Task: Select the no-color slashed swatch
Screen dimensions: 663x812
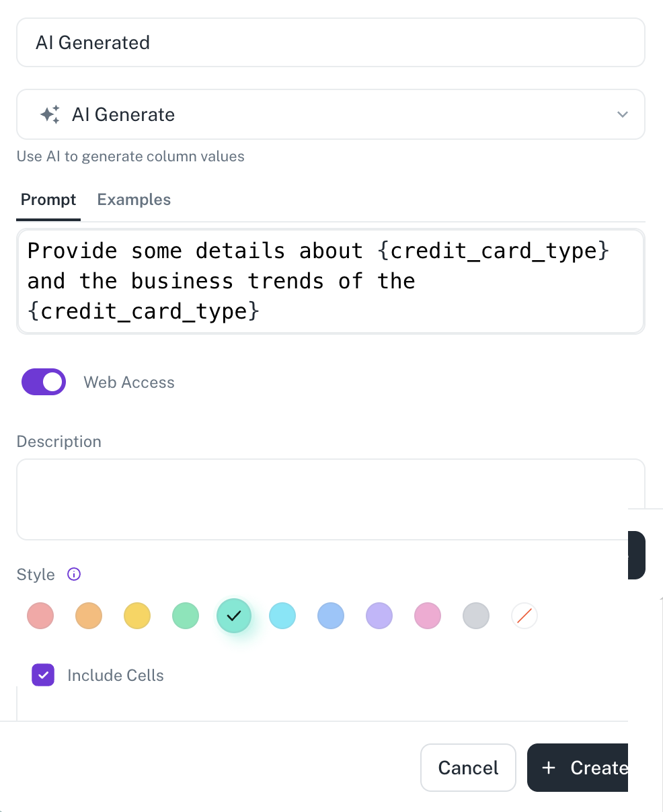Action: [x=524, y=616]
